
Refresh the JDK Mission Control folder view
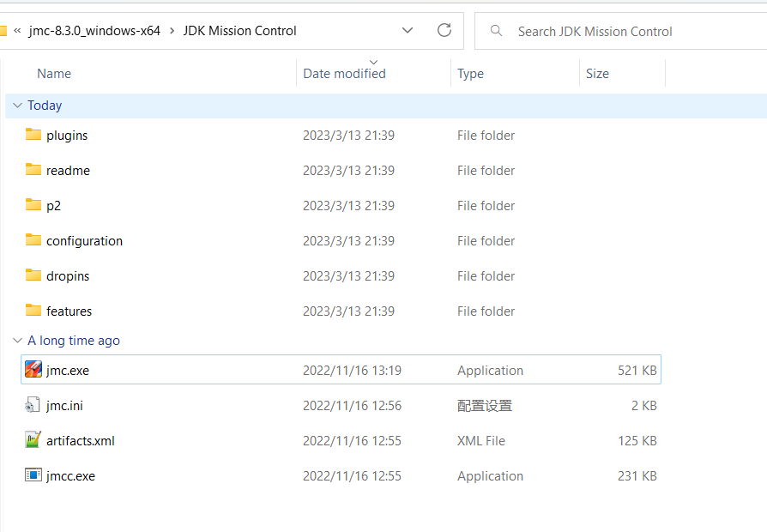click(x=444, y=30)
